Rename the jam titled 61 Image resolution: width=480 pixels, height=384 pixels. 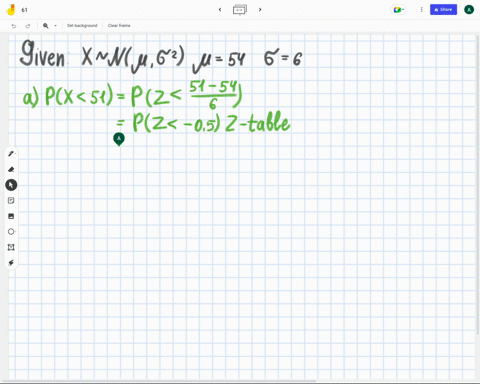click(x=24, y=10)
